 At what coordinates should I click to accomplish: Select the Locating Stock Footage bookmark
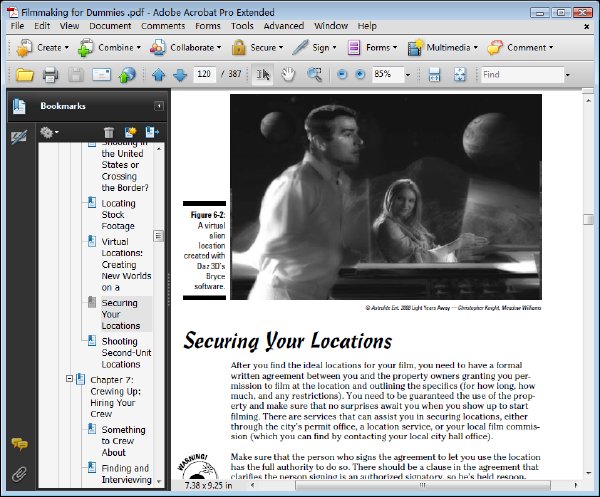118,215
